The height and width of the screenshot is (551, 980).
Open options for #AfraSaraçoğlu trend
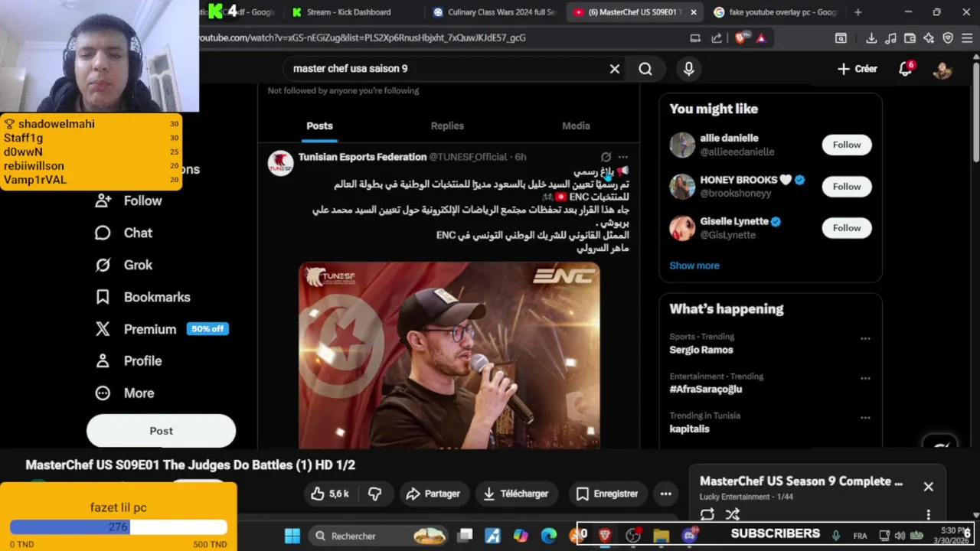pyautogui.click(x=865, y=378)
